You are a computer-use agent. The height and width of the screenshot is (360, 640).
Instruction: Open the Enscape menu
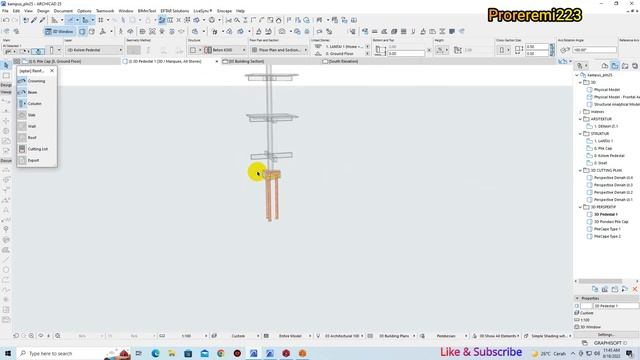tap(224, 11)
